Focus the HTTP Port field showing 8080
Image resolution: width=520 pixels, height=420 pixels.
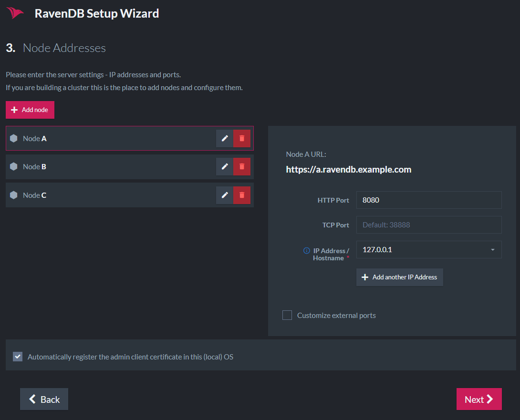[x=429, y=200]
